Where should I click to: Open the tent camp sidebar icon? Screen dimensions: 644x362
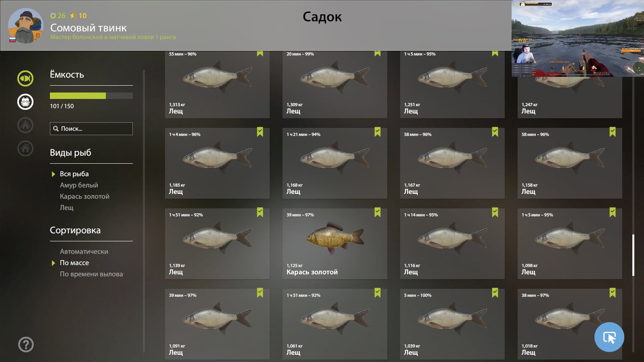click(x=25, y=125)
